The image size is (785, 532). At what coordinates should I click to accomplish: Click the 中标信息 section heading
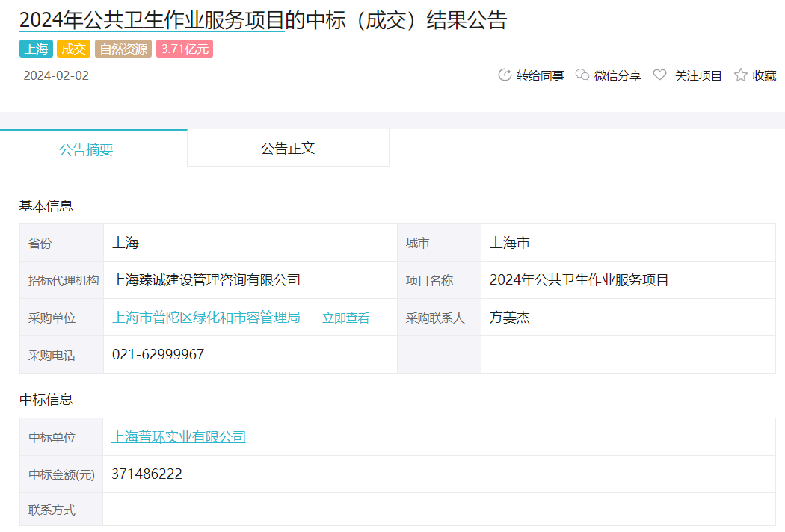46,400
